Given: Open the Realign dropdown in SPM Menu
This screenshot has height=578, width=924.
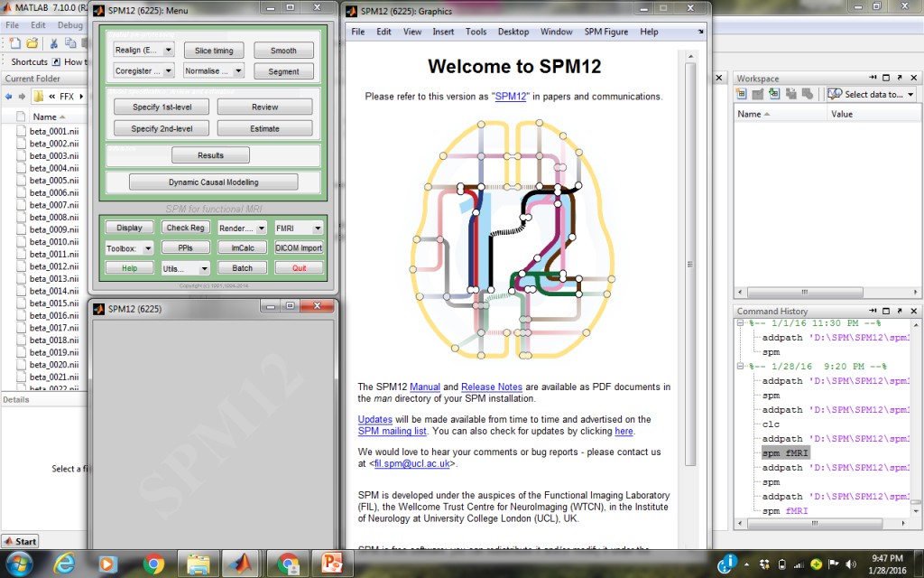Looking at the screenshot, I should [x=143, y=51].
